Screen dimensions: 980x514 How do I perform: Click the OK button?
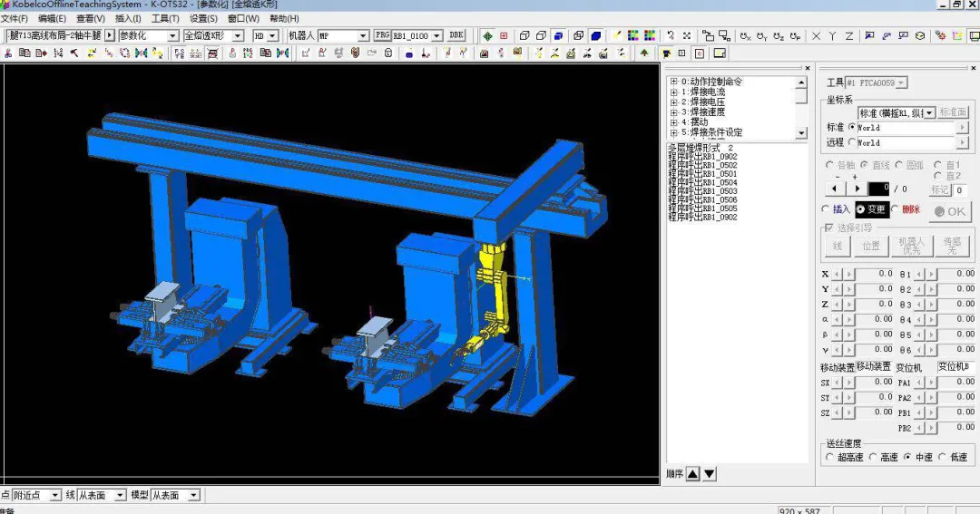click(950, 212)
